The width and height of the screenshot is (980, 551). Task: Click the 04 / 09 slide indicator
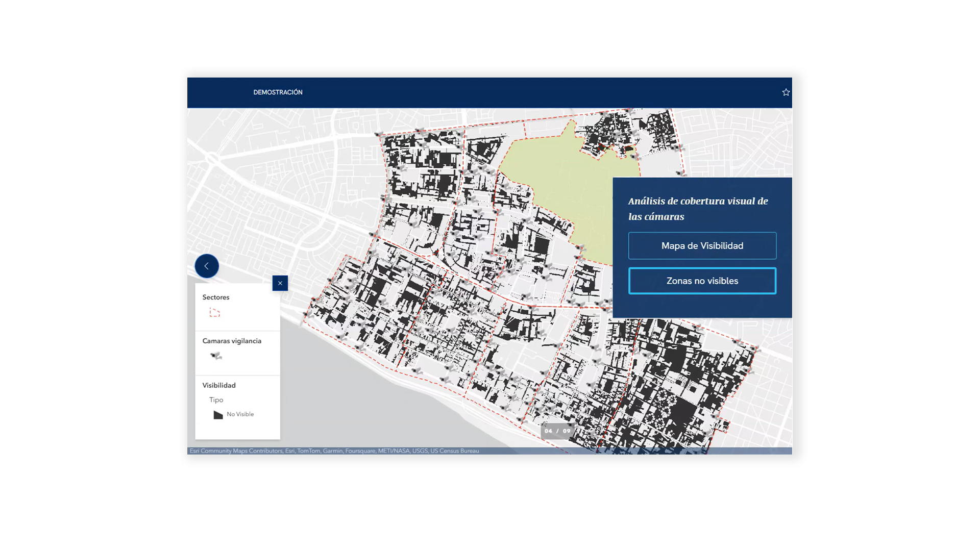(x=557, y=431)
